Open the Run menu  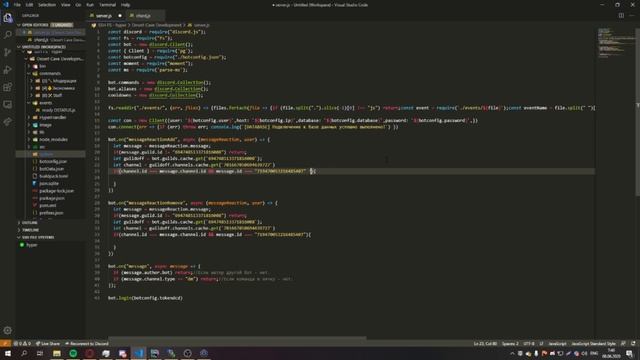[x=90, y=5]
